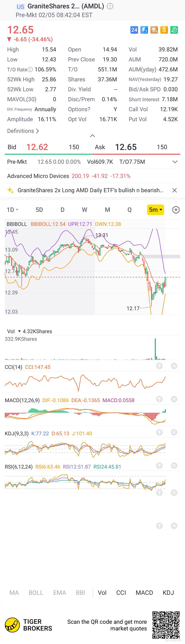
Task: Pin the MACD(12,26,9) indicator to top
Action: 160,399
